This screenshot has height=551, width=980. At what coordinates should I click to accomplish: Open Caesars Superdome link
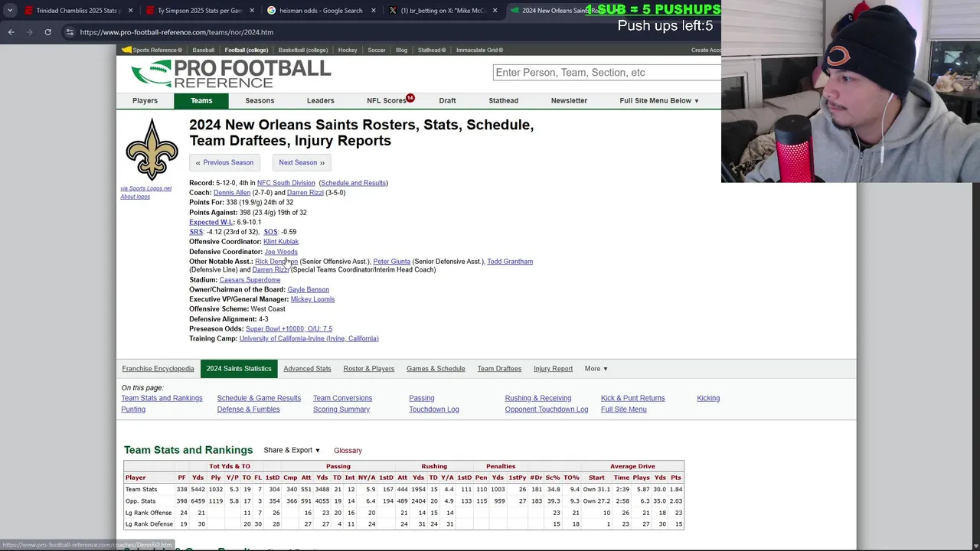250,280
